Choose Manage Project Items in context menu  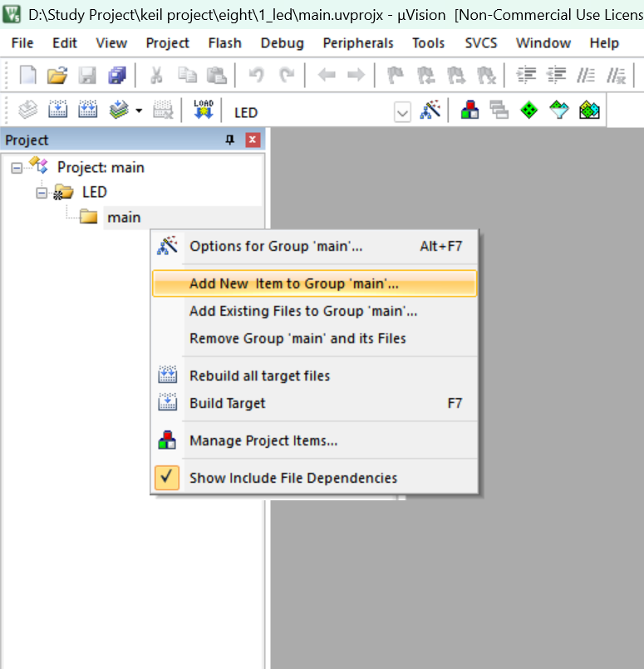314,440
